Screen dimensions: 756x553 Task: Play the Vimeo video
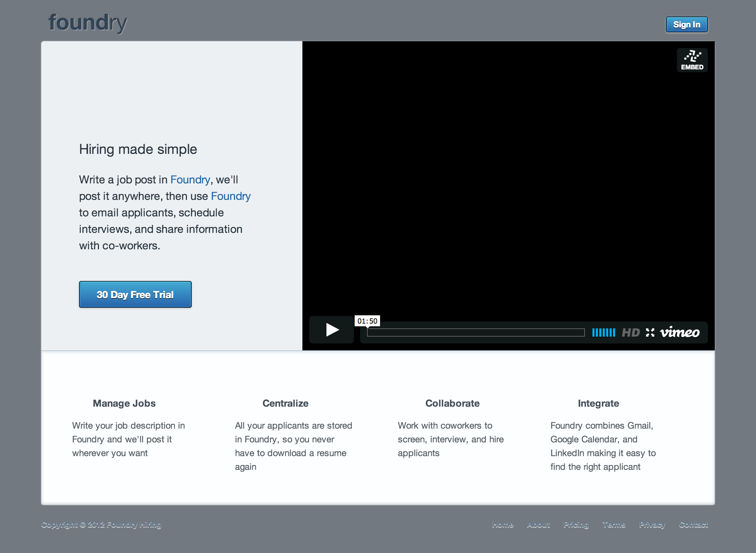332,330
